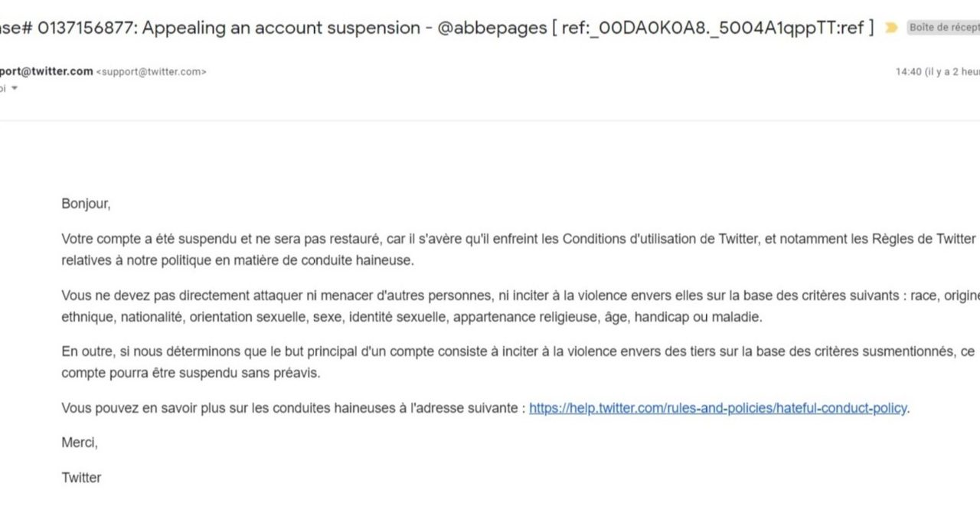
Task: Click sender address in angle brackets
Action: (x=151, y=72)
